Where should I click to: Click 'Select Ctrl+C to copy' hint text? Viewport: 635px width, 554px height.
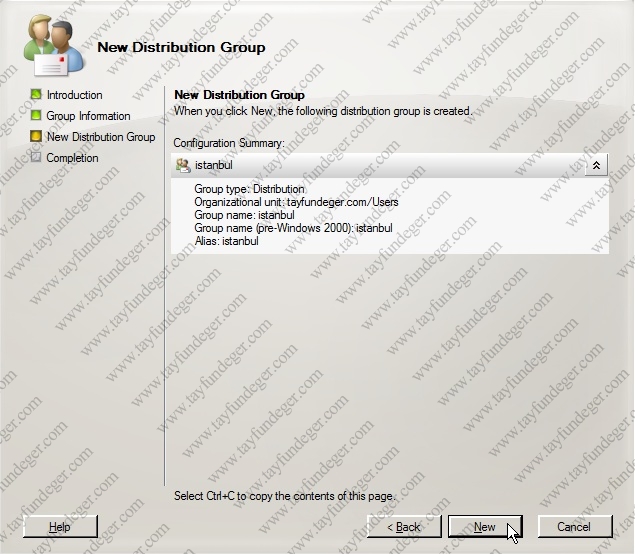click(284, 496)
